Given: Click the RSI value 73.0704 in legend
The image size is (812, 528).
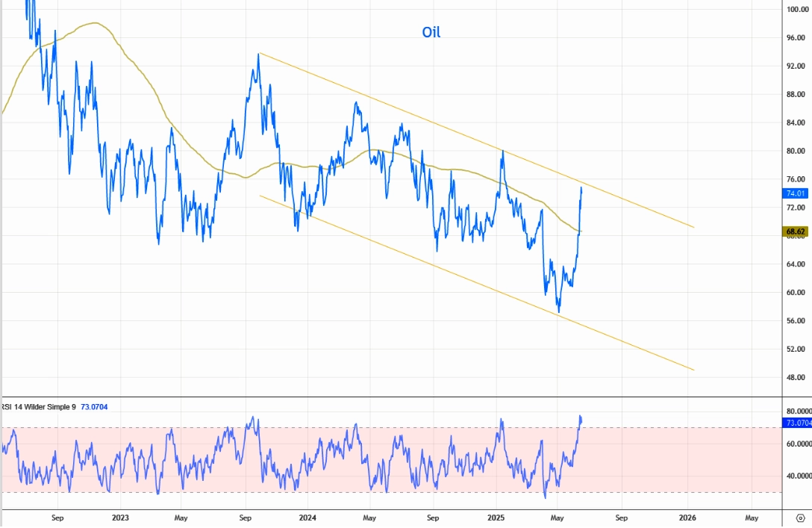Looking at the screenshot, I should tap(94, 407).
